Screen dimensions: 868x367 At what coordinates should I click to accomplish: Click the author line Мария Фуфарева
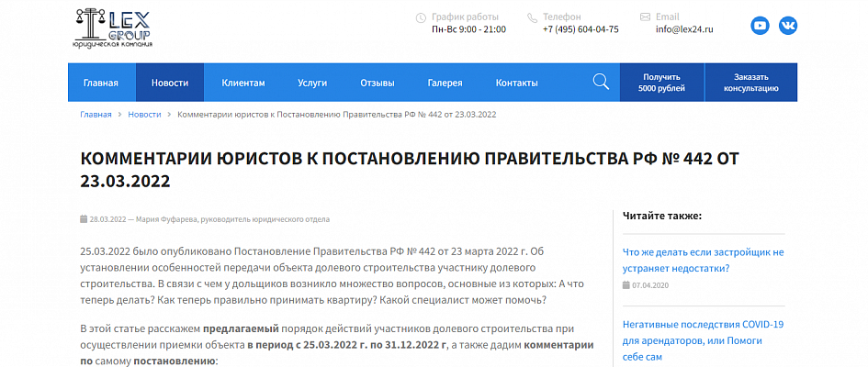click(231, 219)
